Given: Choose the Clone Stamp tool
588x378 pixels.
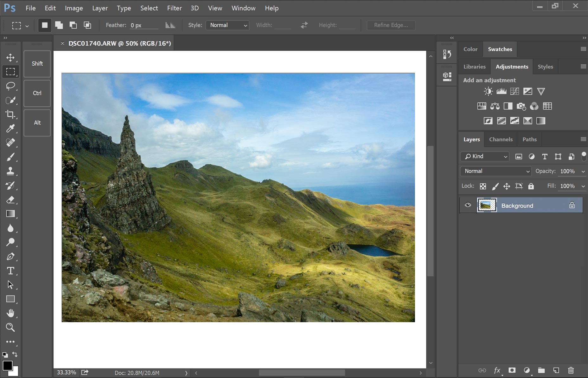Looking at the screenshot, I should (x=10, y=171).
